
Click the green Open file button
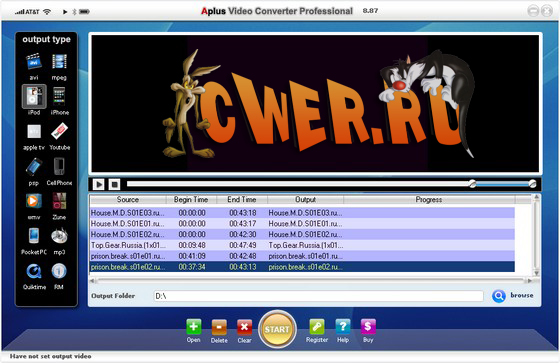[194, 327]
